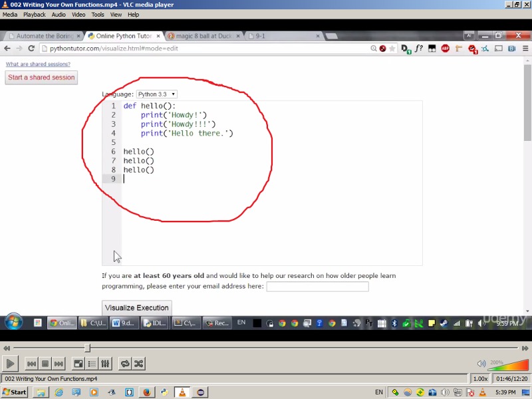The width and height of the screenshot is (532, 399).
Task: Click the email address input field
Action: point(317,287)
